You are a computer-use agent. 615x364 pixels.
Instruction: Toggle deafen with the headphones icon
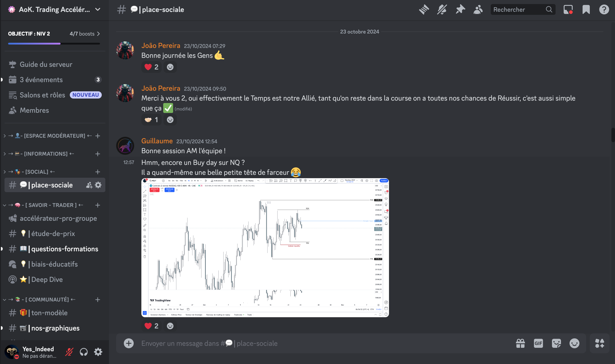pyautogui.click(x=84, y=352)
